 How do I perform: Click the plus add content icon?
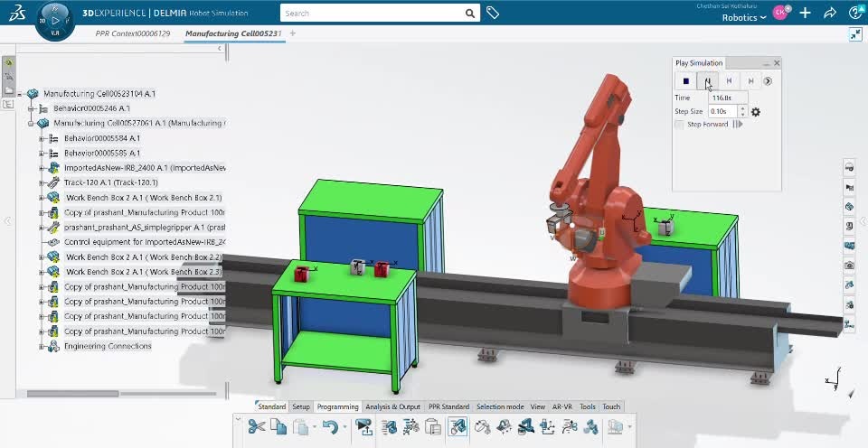click(805, 13)
